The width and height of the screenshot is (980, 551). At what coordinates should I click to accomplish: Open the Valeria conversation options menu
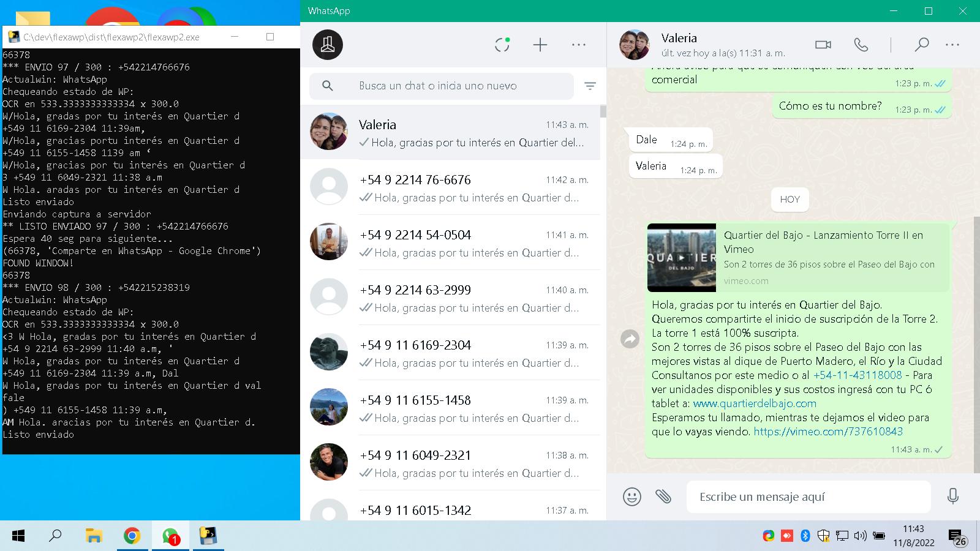point(952,45)
